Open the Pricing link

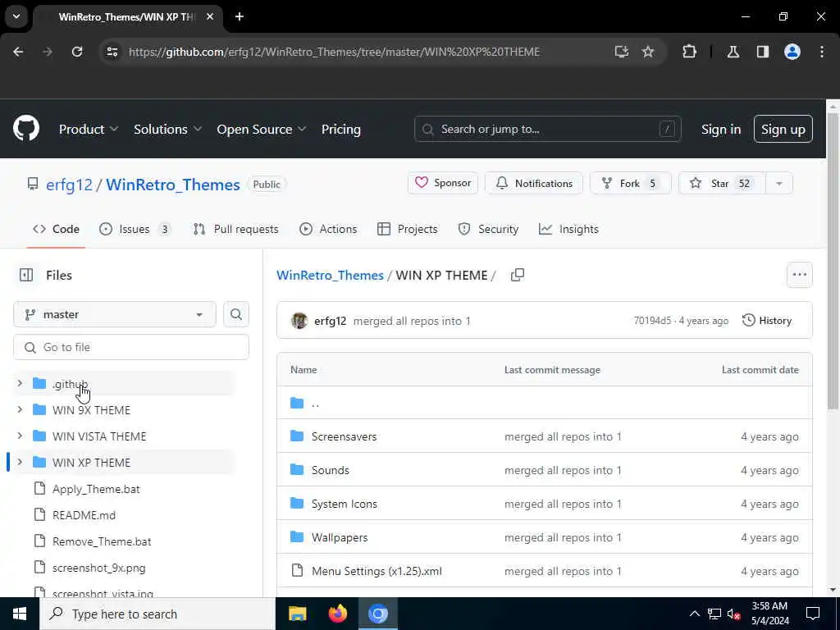340,129
